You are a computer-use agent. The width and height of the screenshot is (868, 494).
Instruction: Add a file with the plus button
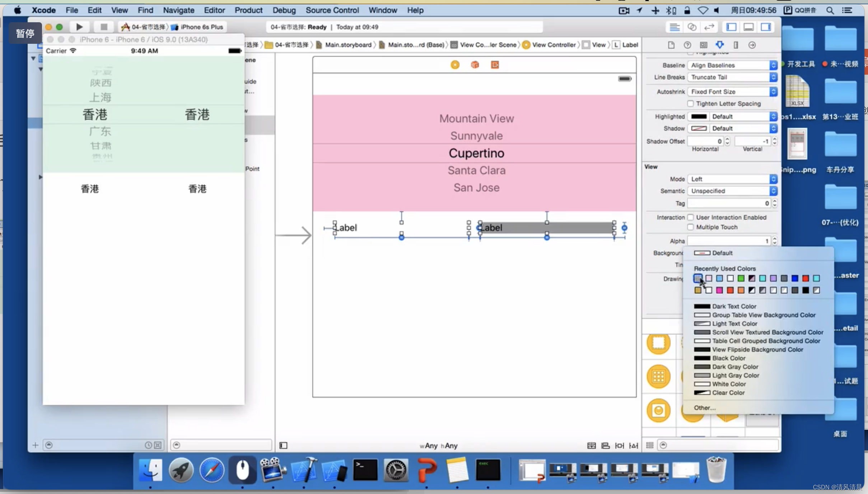point(35,445)
